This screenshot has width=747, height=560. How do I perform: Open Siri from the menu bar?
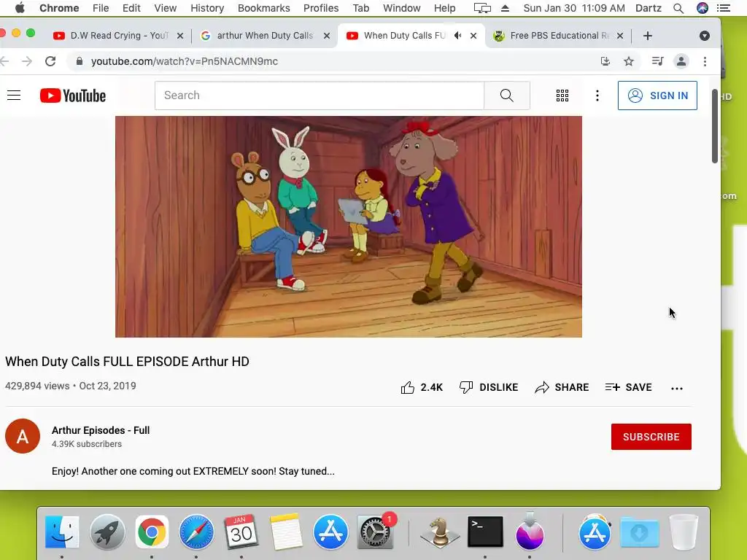pyautogui.click(x=703, y=8)
